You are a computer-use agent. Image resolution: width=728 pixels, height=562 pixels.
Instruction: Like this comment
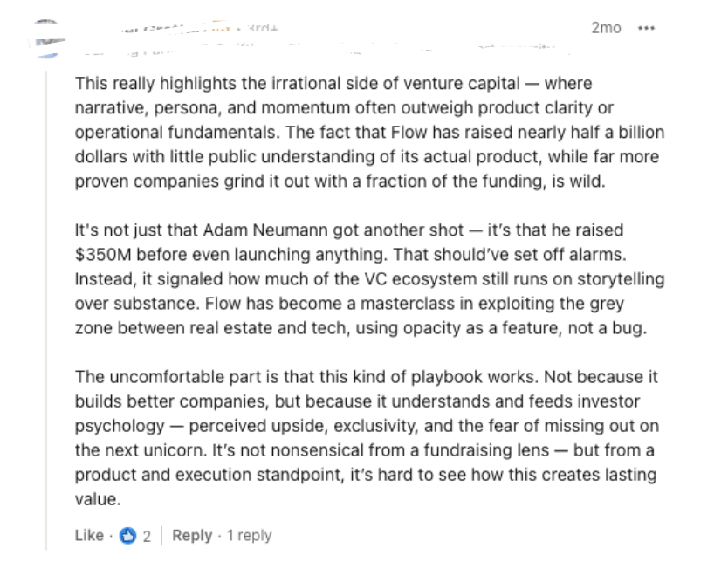pyautogui.click(x=89, y=536)
